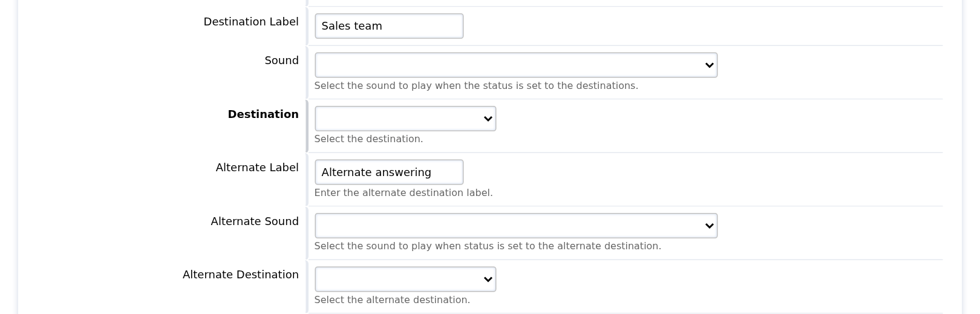Click the Destination Label input field
980x314 pixels.
(x=389, y=26)
